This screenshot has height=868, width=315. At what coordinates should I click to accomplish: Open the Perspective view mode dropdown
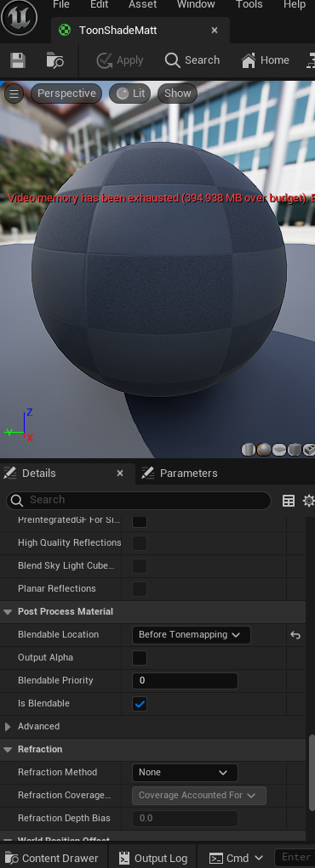(66, 94)
